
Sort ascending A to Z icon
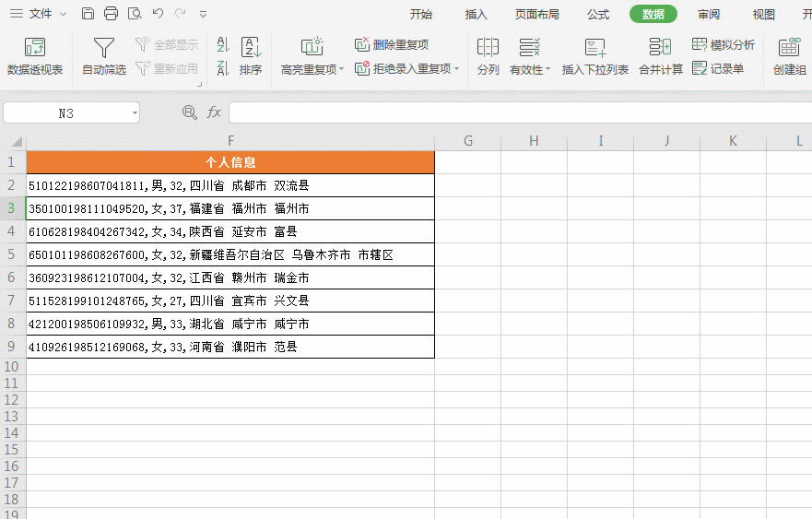pos(223,44)
